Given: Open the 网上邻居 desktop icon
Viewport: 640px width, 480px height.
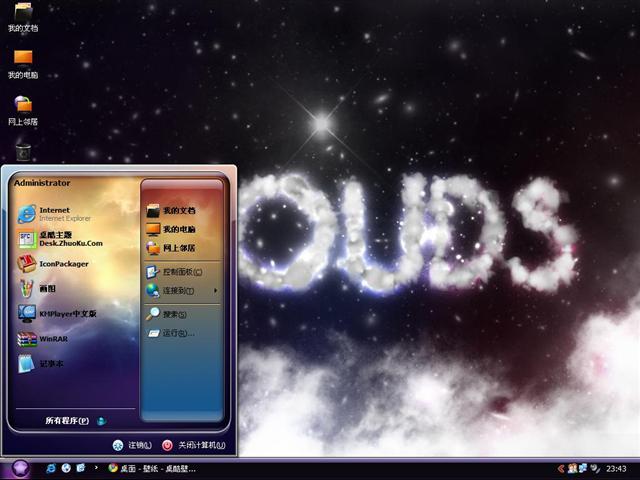Looking at the screenshot, I should (23, 111).
